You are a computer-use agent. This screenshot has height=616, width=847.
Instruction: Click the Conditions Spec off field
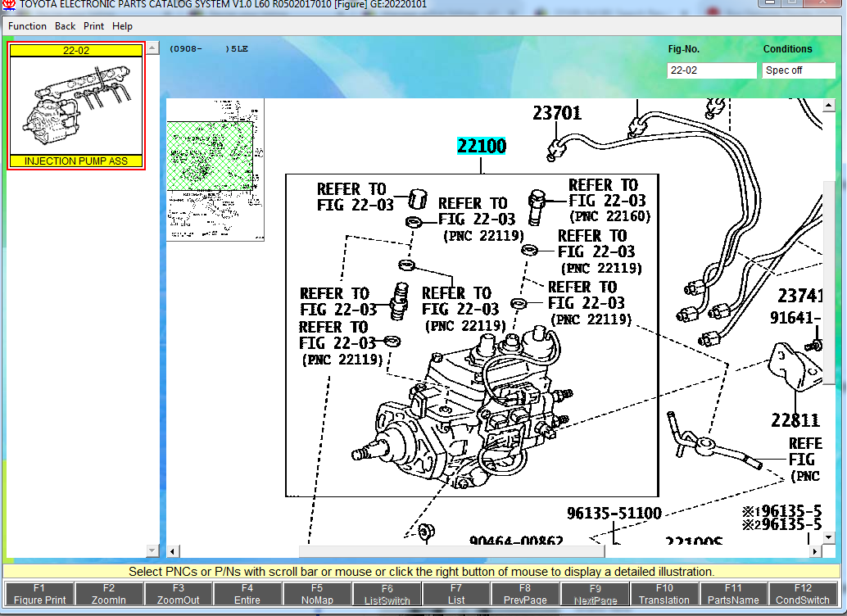tap(798, 70)
